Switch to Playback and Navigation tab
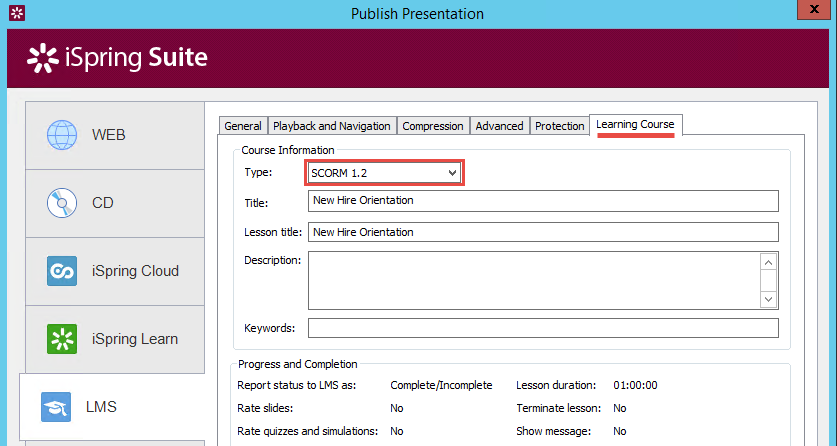The image size is (837, 446). [x=332, y=126]
